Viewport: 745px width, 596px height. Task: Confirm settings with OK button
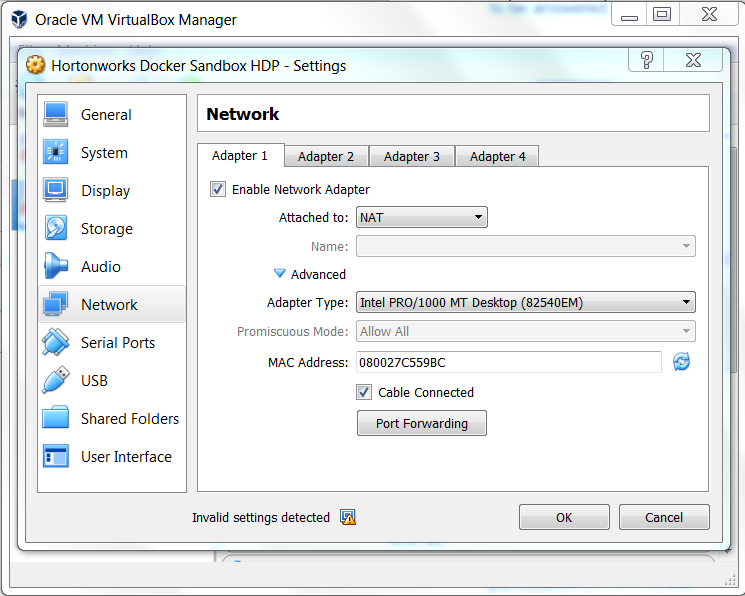point(564,517)
